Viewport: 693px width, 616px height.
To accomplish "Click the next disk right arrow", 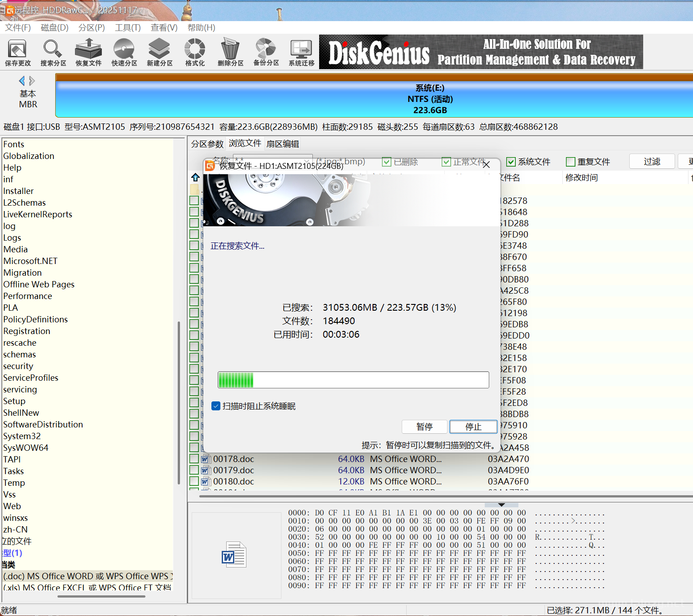I will tap(32, 81).
